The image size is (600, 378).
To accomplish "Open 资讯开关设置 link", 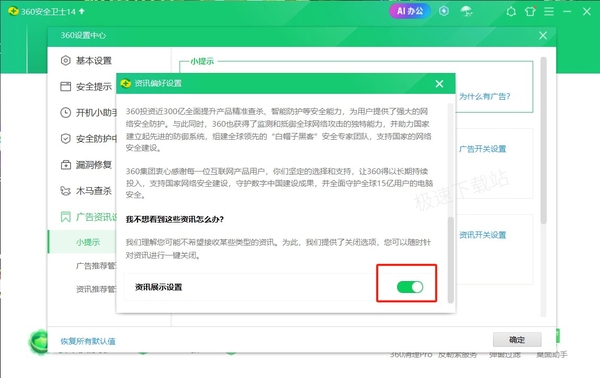I will pyautogui.click(x=483, y=235).
